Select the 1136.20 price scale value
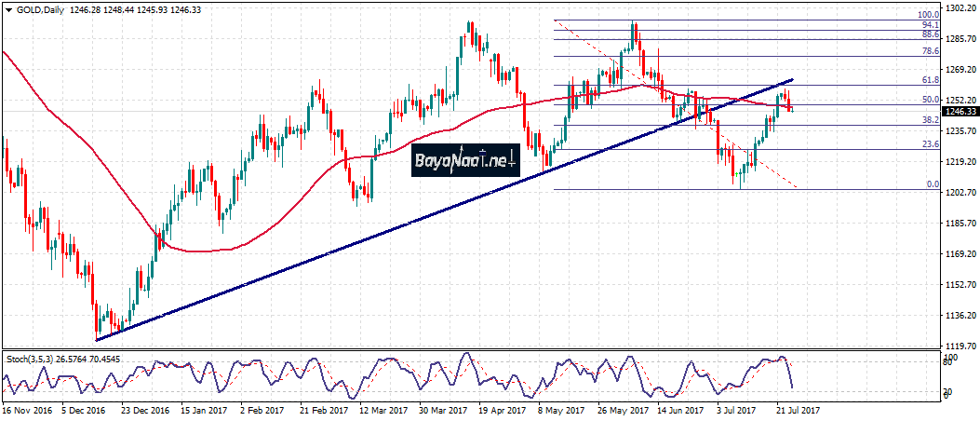This screenshot has height=421, width=980. pyautogui.click(x=960, y=316)
